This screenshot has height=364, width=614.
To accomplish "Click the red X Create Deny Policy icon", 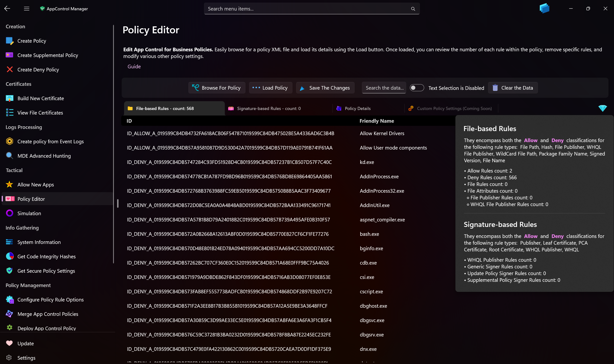I will pos(10,69).
